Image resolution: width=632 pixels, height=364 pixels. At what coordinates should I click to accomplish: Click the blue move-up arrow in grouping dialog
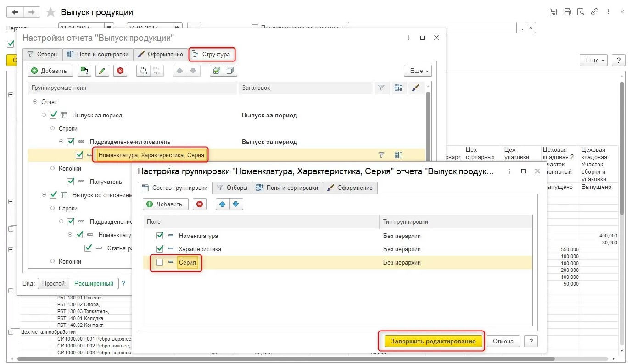[223, 204]
